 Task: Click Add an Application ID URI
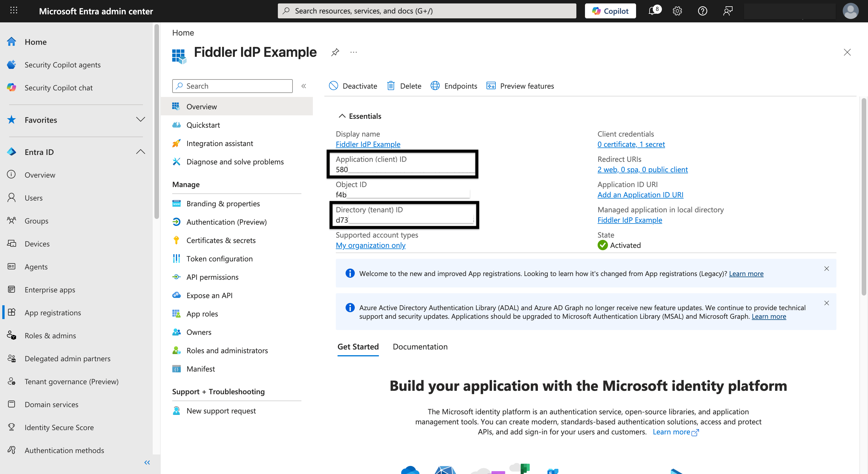coord(640,195)
